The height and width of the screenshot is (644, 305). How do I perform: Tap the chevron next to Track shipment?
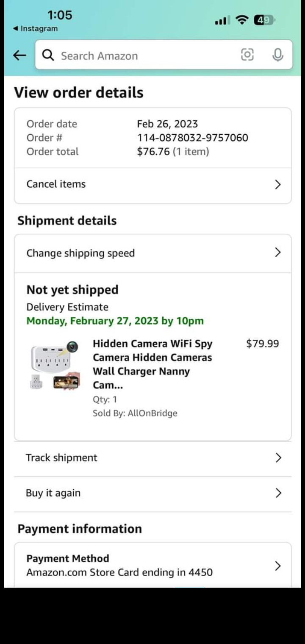click(x=278, y=458)
